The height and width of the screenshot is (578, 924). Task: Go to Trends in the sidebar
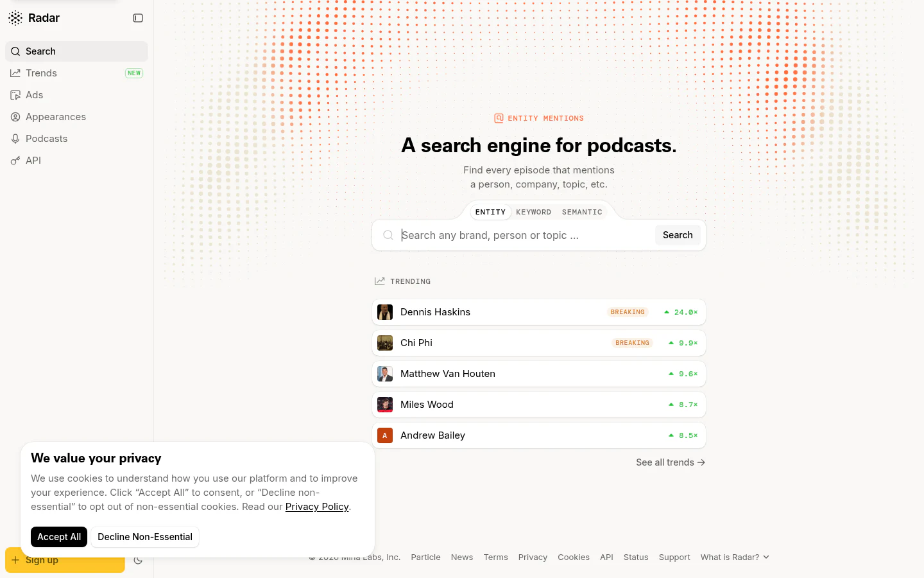tap(76, 73)
